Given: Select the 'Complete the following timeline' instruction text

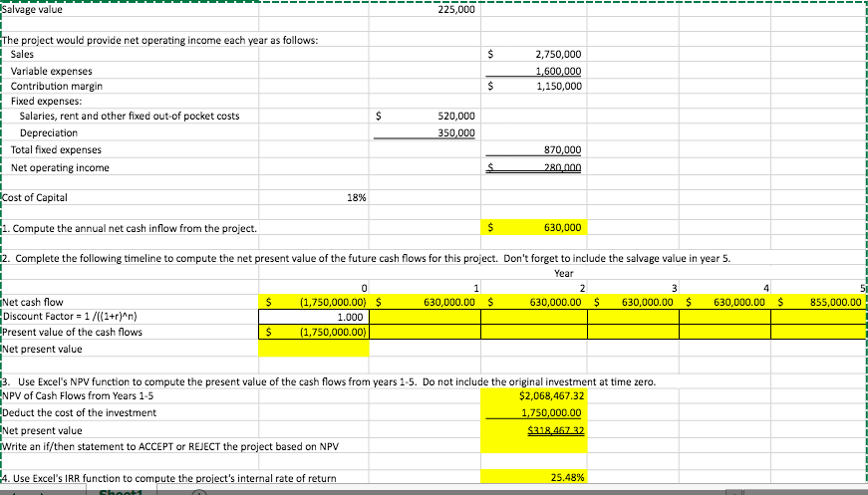Looking at the screenshot, I should click(x=367, y=258).
